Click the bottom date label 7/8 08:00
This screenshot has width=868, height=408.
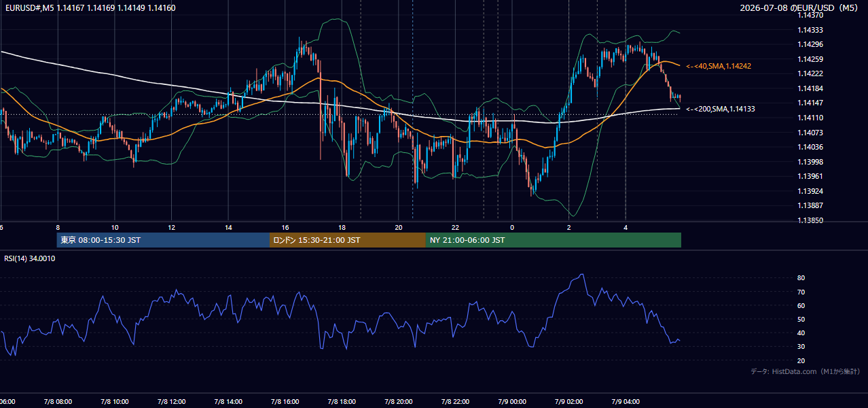(x=58, y=402)
